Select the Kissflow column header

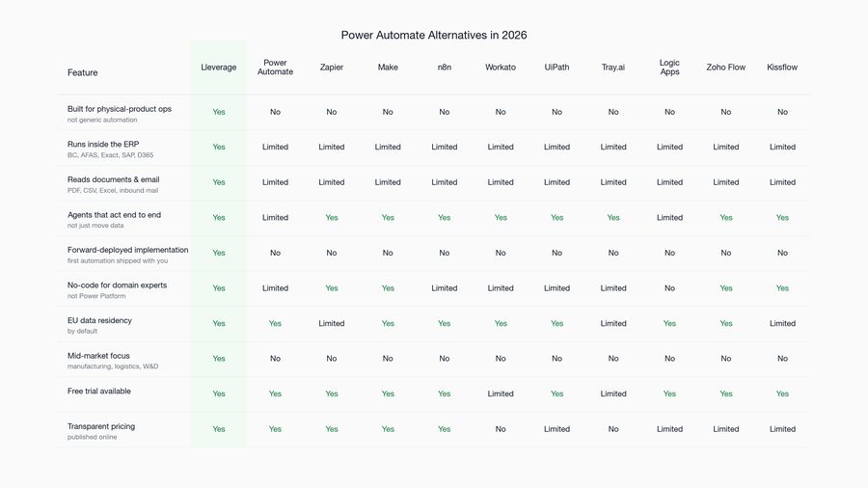[x=782, y=67]
